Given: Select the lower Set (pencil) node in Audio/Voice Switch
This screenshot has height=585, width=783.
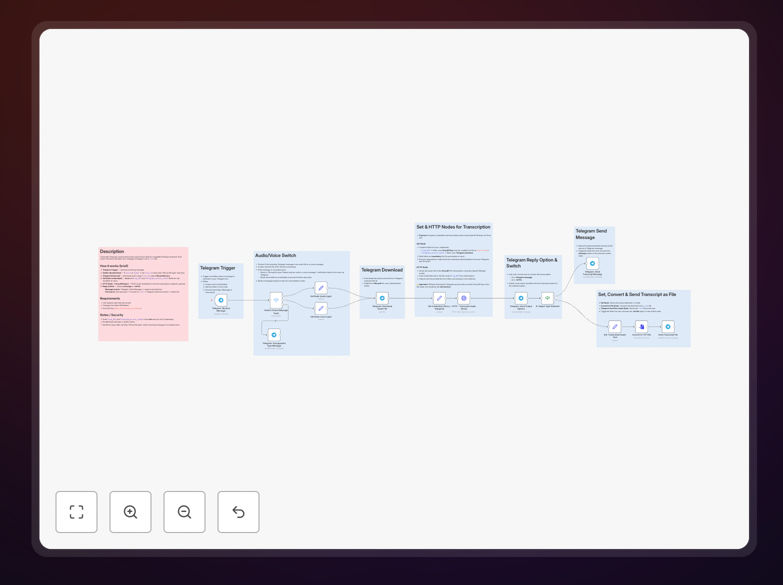Looking at the screenshot, I should 321,308.
